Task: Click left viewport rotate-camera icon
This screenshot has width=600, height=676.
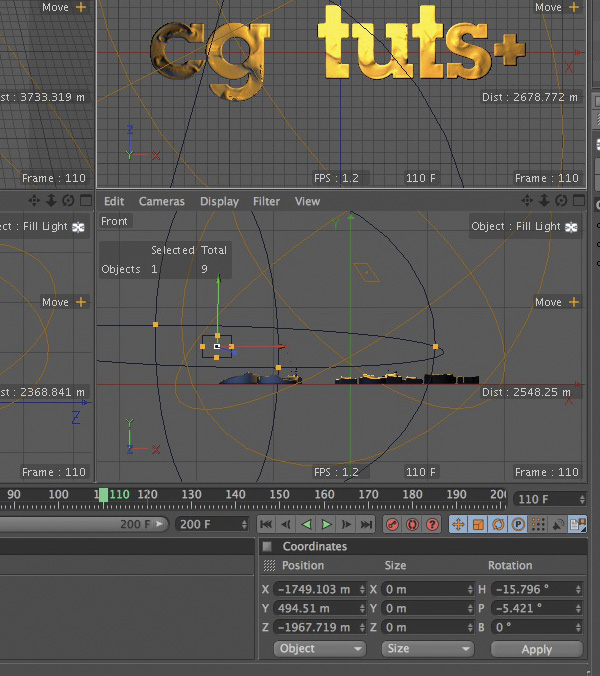Action: 68,200
